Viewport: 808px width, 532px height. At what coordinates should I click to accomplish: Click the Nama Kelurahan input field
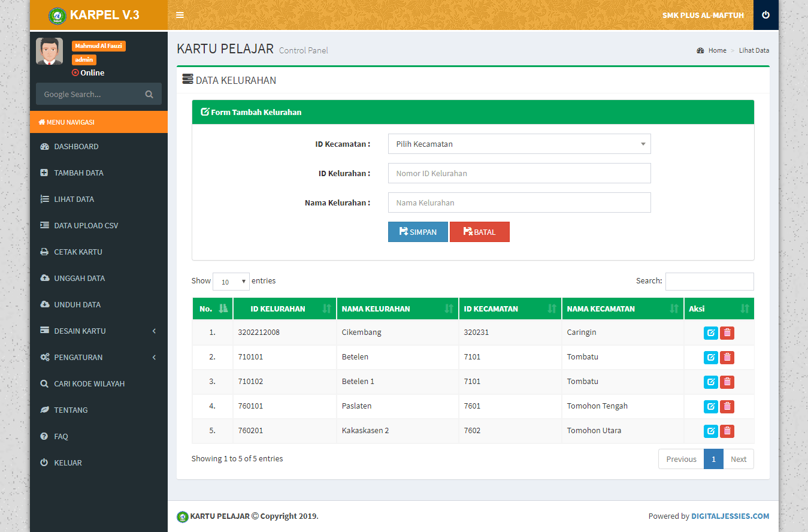(x=519, y=202)
